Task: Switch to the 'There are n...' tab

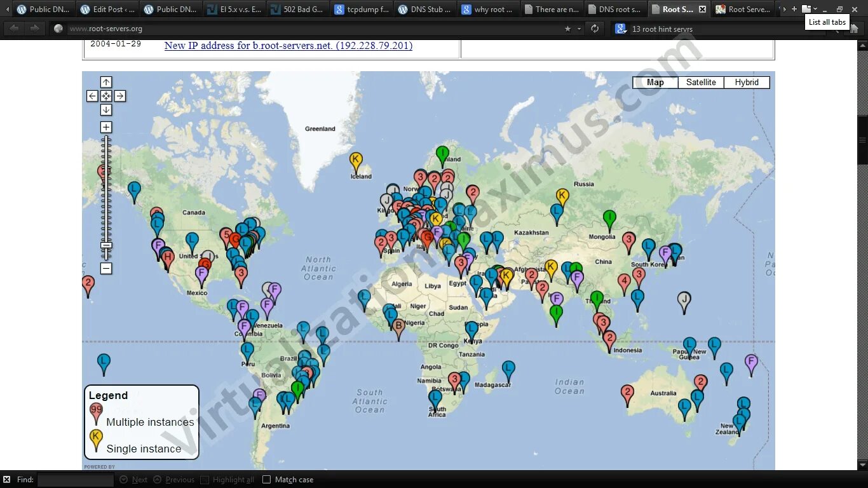Action: pos(552,10)
